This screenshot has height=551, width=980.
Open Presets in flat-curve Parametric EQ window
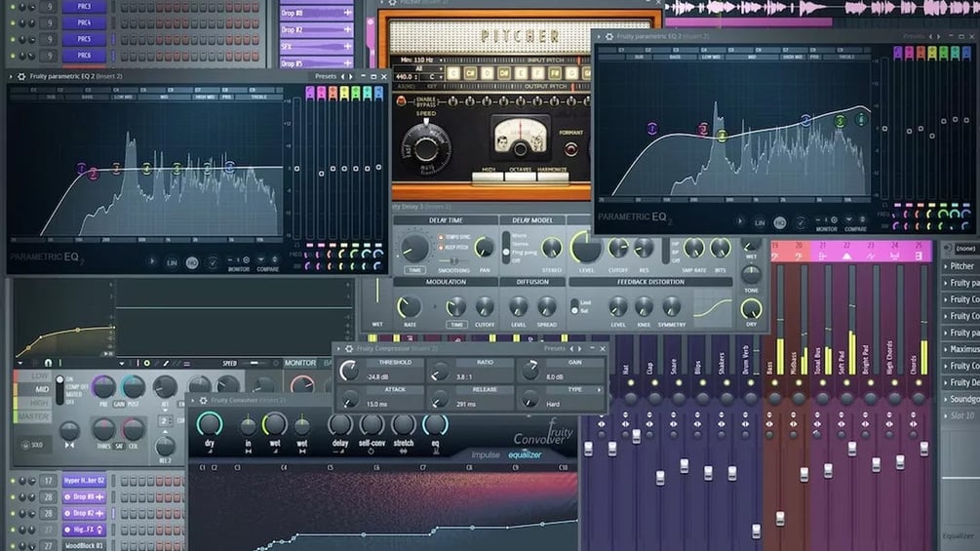coord(326,76)
